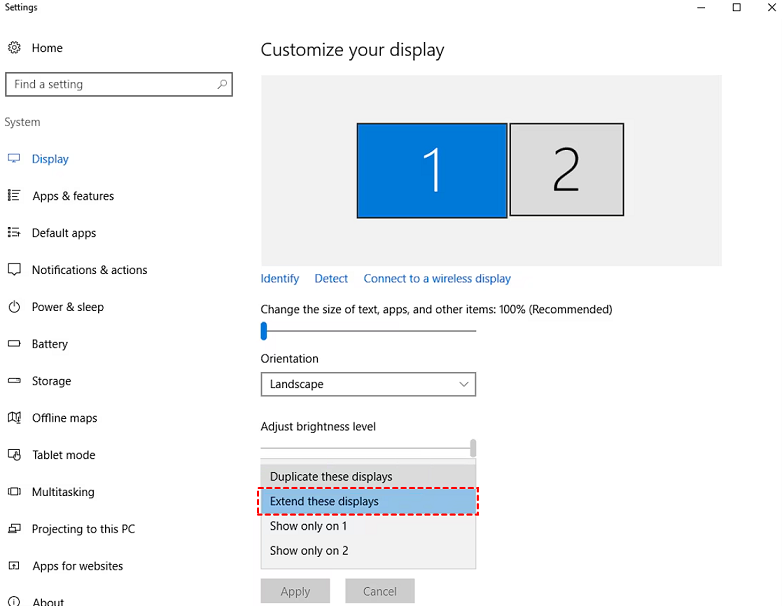Click 'Connect to a wireless display' link
Image resolution: width=782 pixels, height=606 pixels.
tap(437, 279)
